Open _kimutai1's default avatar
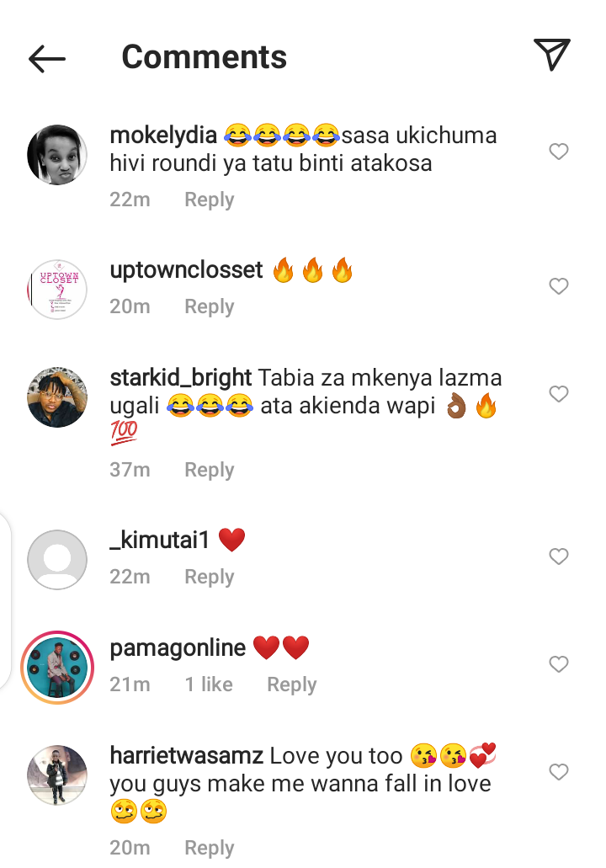This screenshot has width=606, height=868. tap(57, 560)
